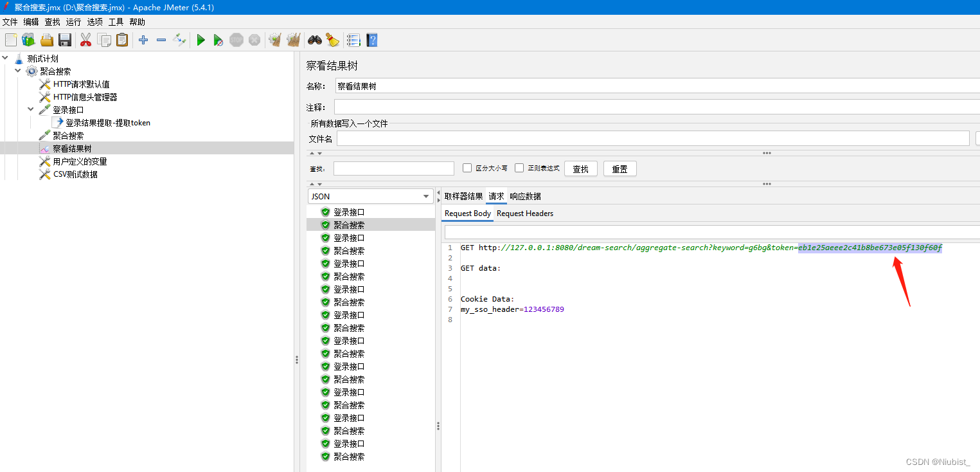This screenshot has width=980, height=472.
Task: Open the 查找 menu
Action: [x=52, y=22]
